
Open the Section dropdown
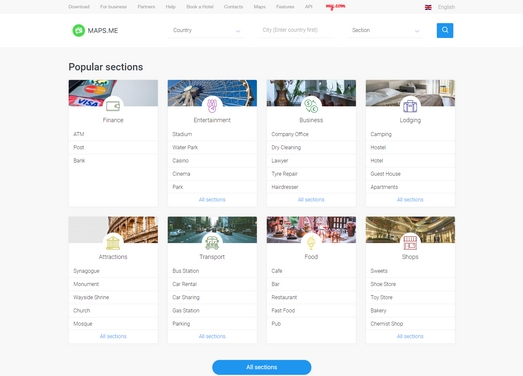385,30
